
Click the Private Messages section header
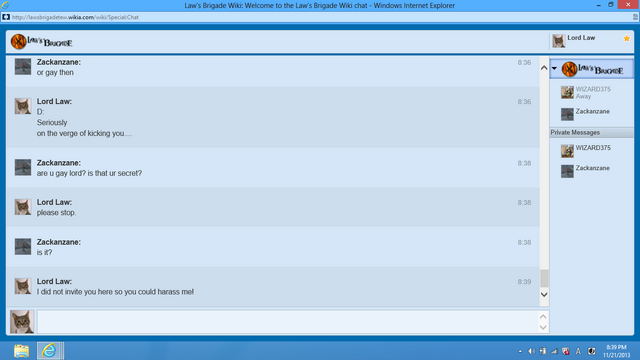click(592, 132)
